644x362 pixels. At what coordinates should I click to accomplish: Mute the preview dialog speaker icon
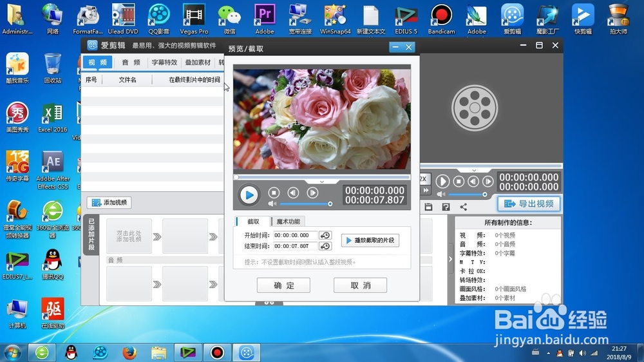[272, 204]
